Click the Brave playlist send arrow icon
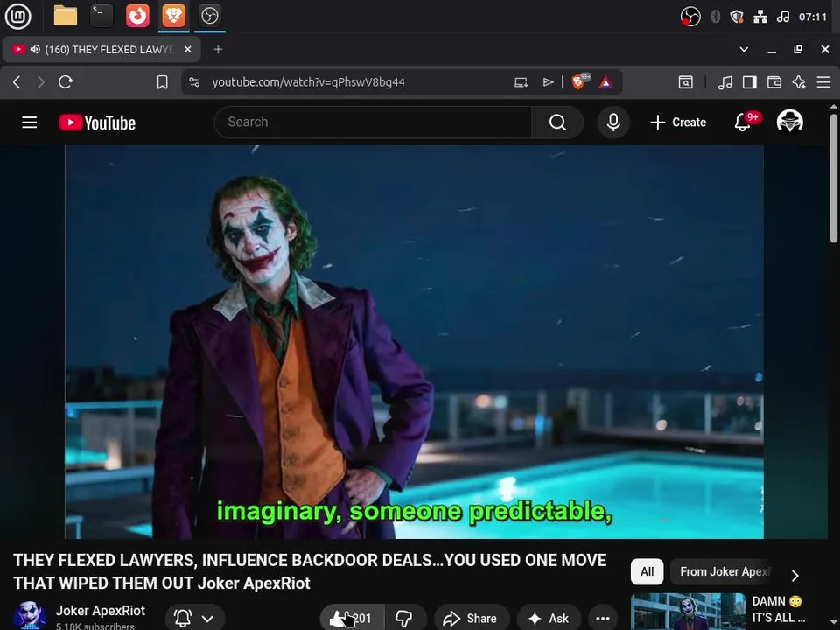This screenshot has height=630, width=840. click(x=548, y=82)
